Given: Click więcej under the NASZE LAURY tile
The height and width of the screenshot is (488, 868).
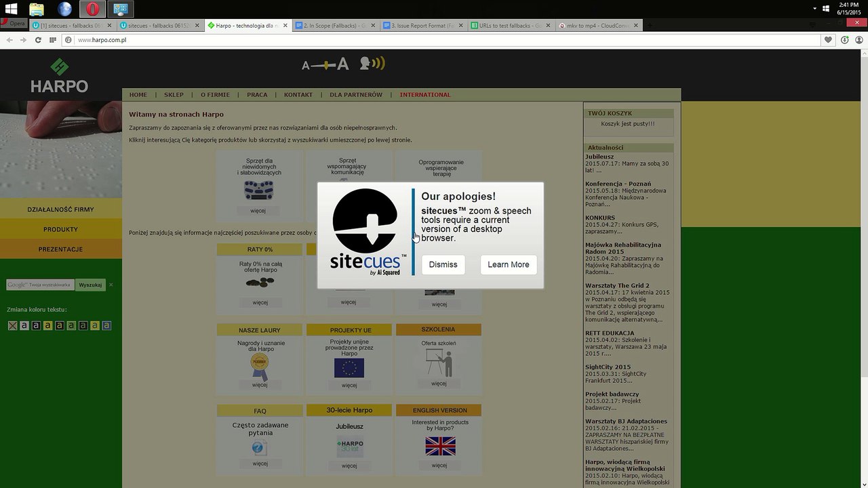Looking at the screenshot, I should (x=260, y=385).
